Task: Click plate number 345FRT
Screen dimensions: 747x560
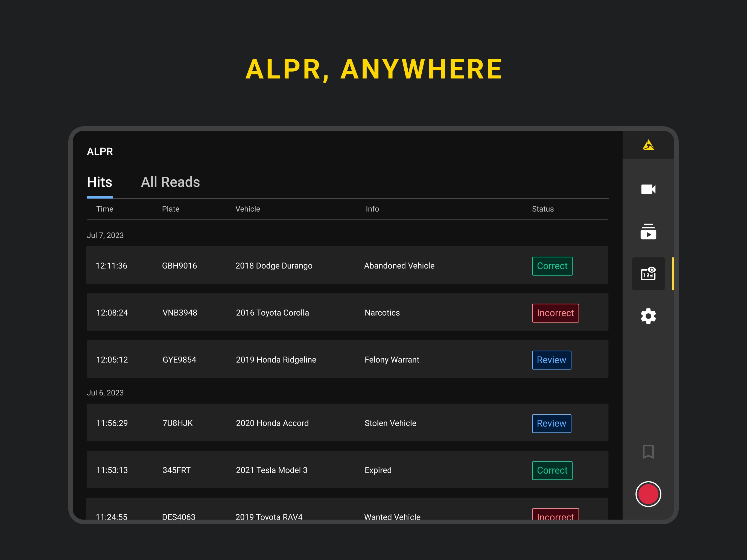Action: pos(176,470)
